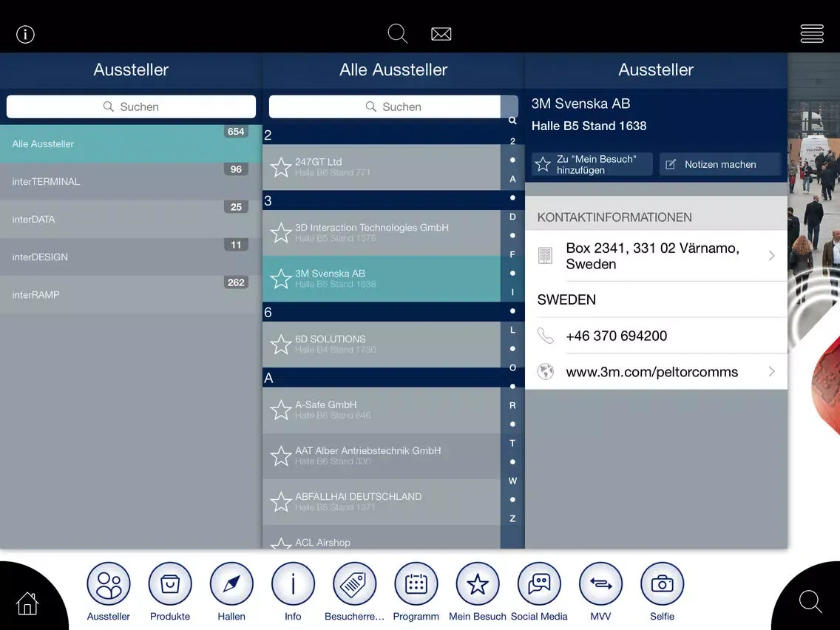Jump to letter R in index
The width and height of the screenshot is (840, 630).
click(512, 405)
